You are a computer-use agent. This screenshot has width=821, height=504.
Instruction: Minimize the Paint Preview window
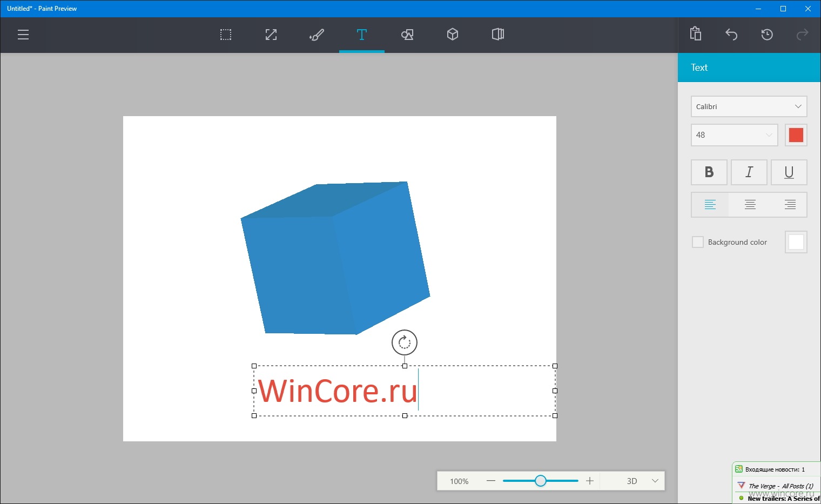pos(758,9)
